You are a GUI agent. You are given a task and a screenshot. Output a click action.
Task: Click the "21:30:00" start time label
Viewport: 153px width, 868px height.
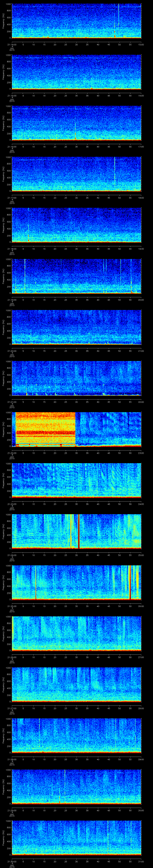click(x=12, y=862)
